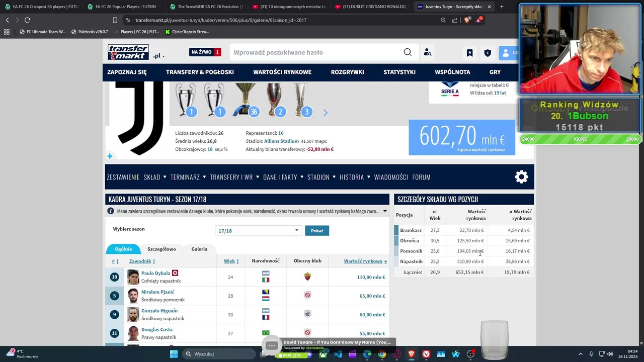Open Xbox app from taskbar

pyautogui.click(x=323, y=354)
